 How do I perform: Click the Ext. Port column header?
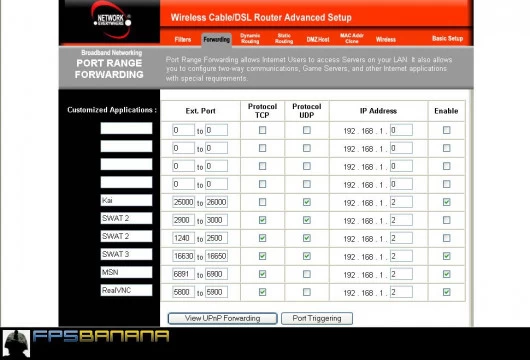point(200,111)
